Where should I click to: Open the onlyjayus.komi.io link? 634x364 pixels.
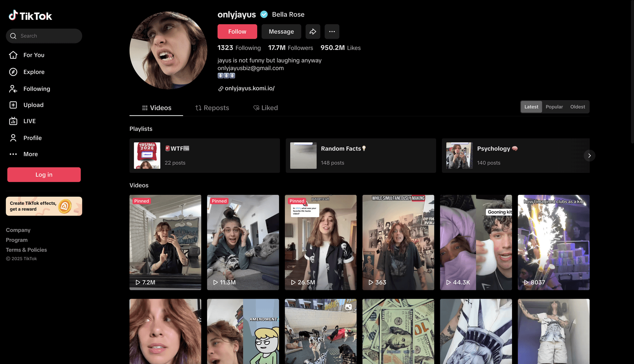[x=249, y=88]
